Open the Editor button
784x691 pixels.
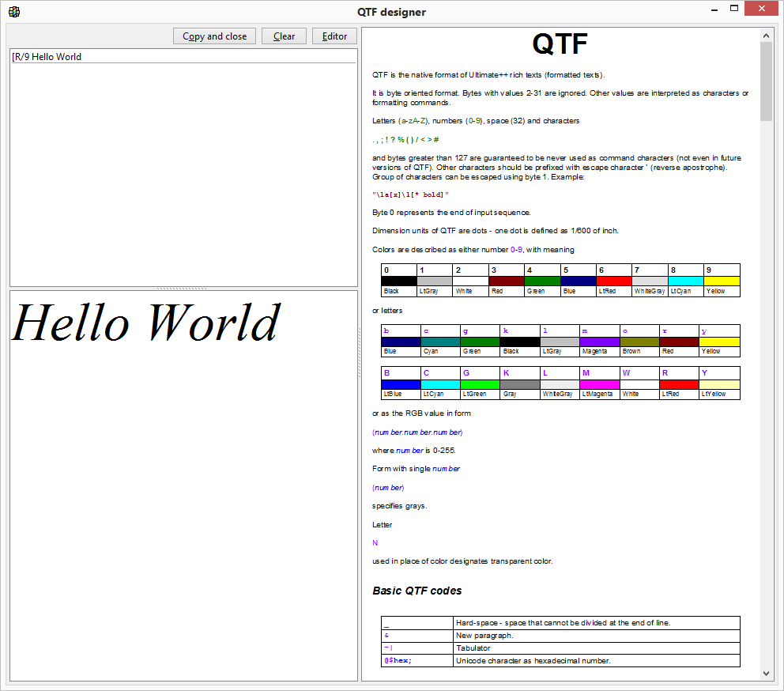coord(334,36)
